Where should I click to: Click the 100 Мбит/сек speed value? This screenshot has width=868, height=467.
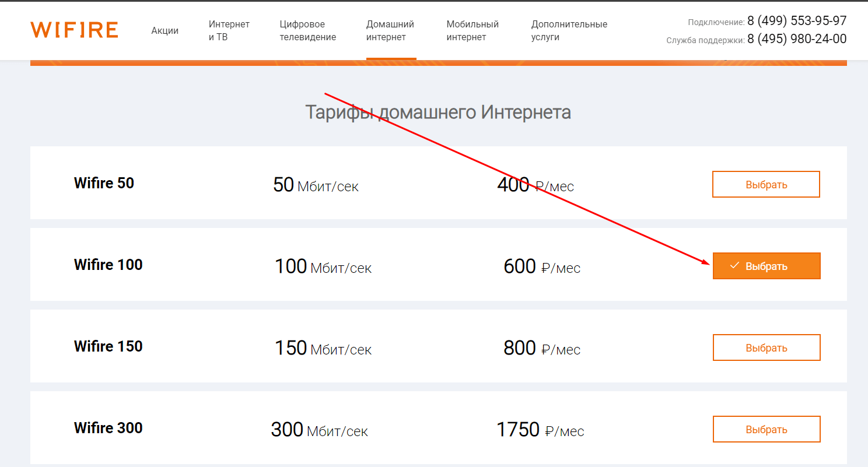coord(323,266)
